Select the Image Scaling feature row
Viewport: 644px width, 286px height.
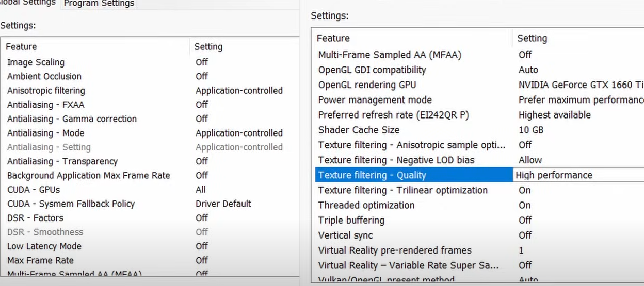click(36, 62)
